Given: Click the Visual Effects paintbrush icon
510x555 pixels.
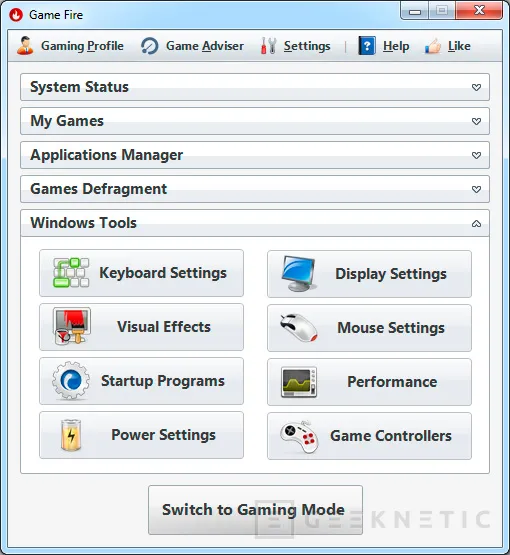Looking at the screenshot, I should click(71, 326).
